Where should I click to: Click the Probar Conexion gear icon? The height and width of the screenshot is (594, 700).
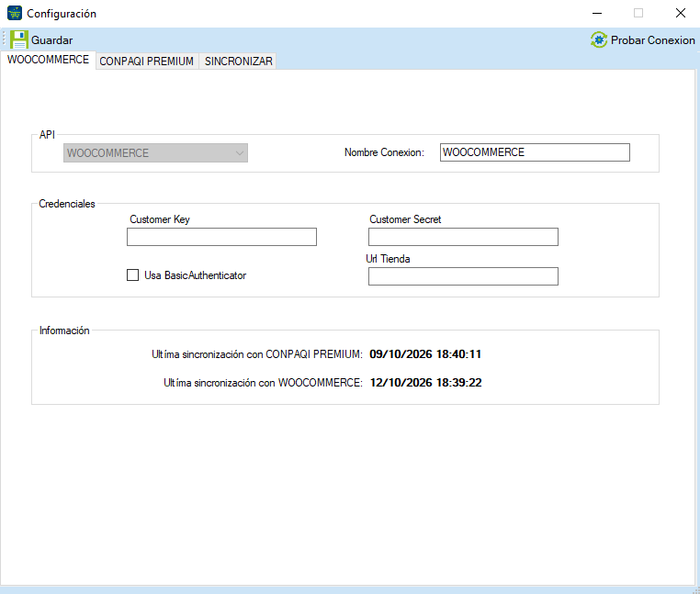(x=599, y=39)
